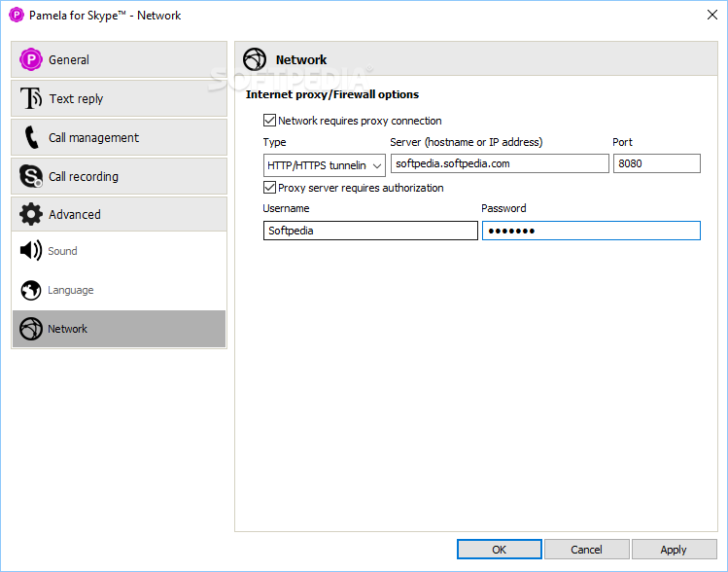
Task: Click the Apply button
Action: pos(674,550)
